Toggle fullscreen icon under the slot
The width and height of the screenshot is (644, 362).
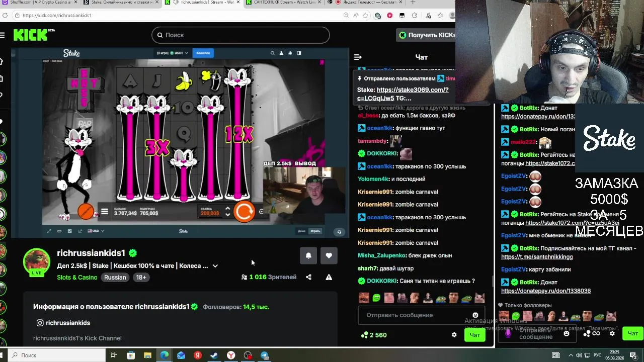tap(49, 231)
